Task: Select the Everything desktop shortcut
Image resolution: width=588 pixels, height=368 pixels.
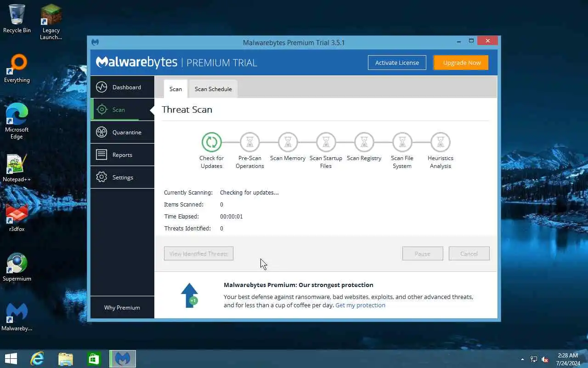Action: pyautogui.click(x=17, y=69)
